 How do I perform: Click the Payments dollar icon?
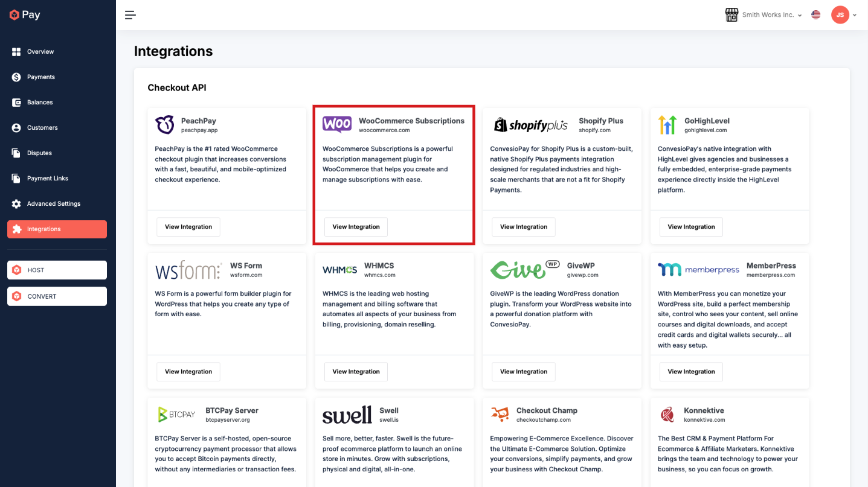(x=16, y=77)
